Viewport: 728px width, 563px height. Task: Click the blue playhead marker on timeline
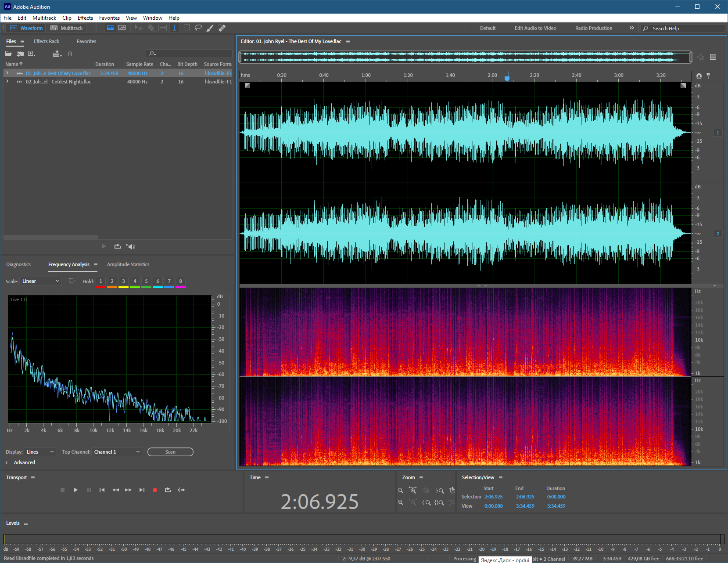pyautogui.click(x=507, y=78)
